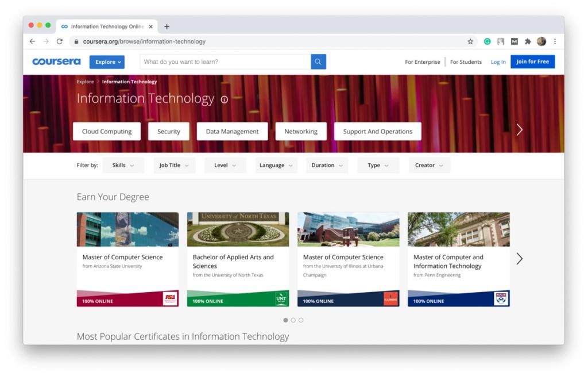
Task: Close the Information Technology Online tab
Action: coord(151,26)
